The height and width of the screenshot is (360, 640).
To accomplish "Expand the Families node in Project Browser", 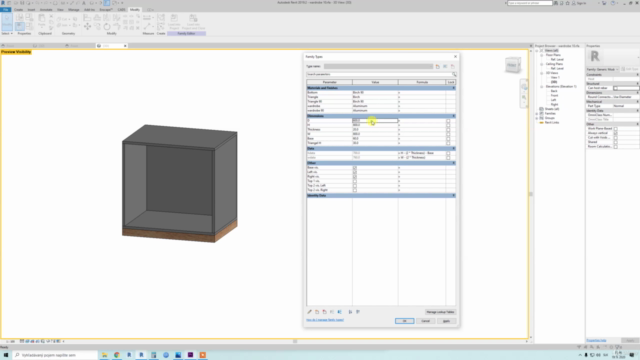I will coord(537,113).
